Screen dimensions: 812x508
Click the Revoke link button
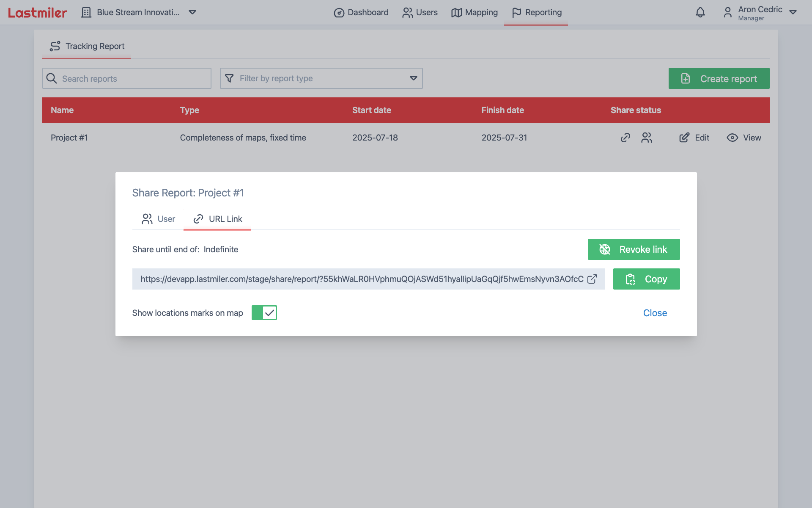tap(634, 249)
